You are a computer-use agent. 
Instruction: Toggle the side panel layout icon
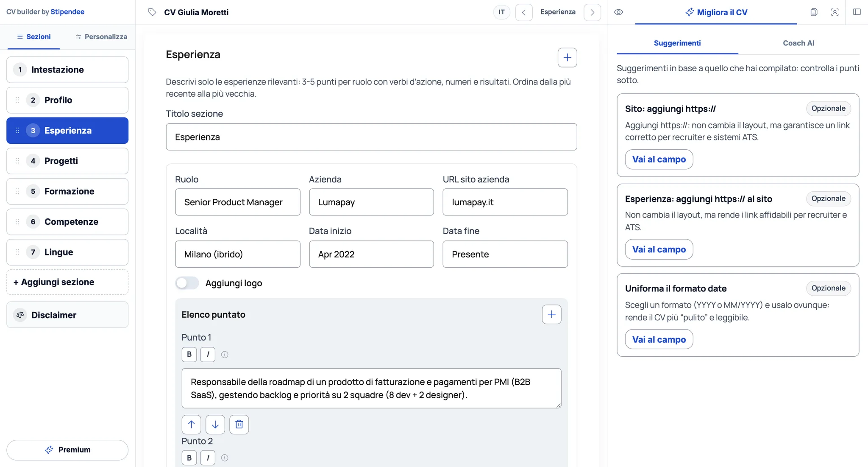[x=857, y=12]
